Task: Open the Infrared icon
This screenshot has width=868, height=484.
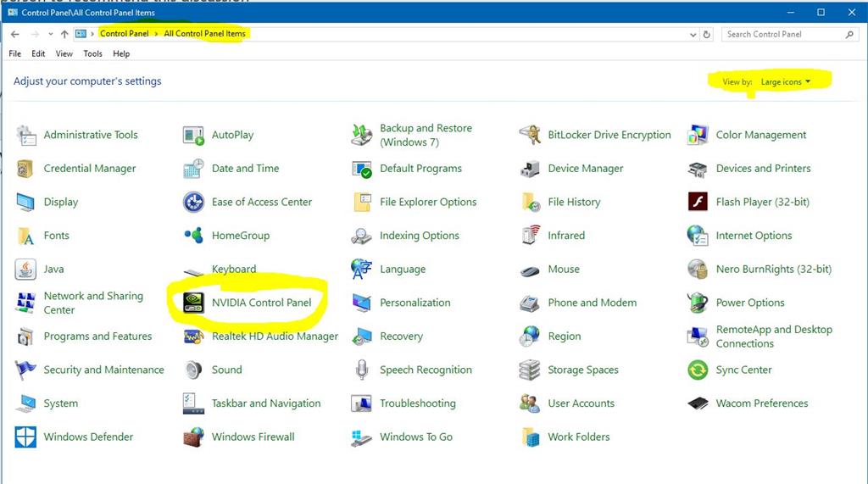Action: 530,236
